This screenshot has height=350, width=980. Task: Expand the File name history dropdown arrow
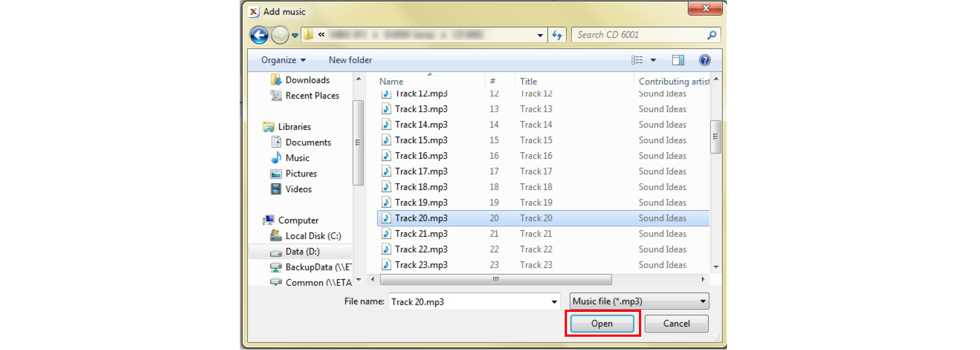pos(554,302)
